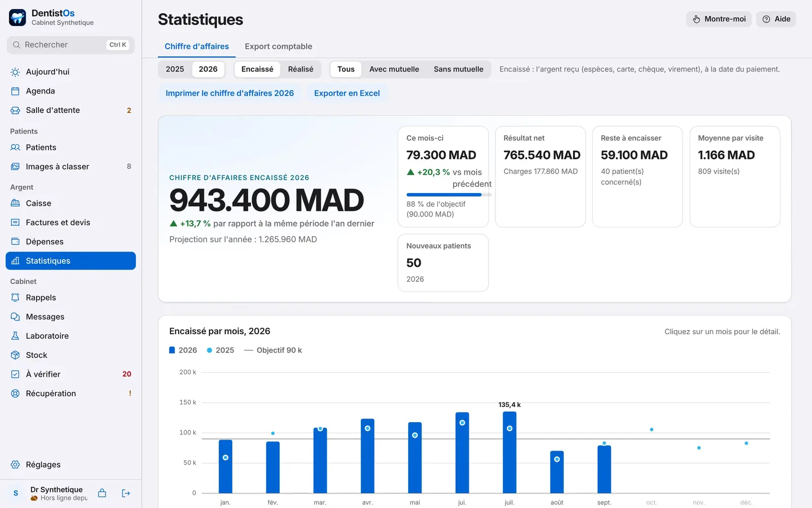This screenshot has width=812, height=508.
Task: Click the Rappels bell icon
Action: pos(15,298)
